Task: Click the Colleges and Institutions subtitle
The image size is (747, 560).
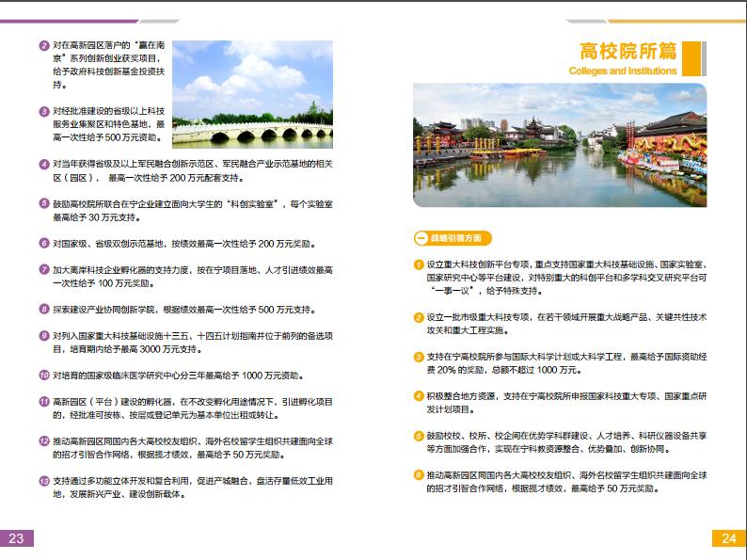Action: pos(623,71)
